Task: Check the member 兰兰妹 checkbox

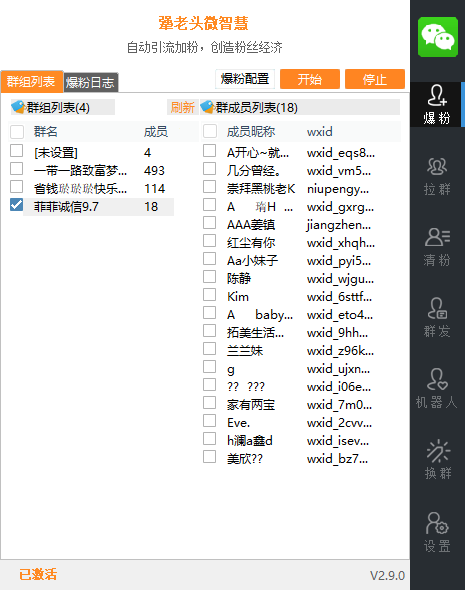Action: tap(210, 349)
